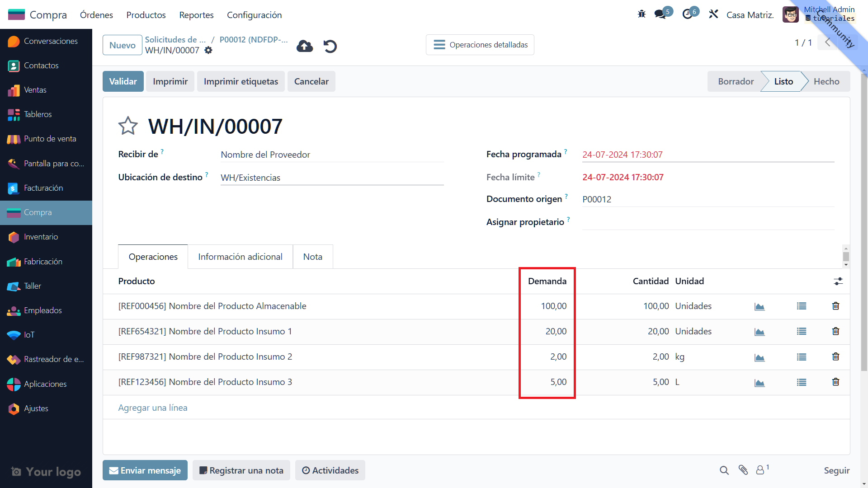Click the Validar button
Viewport: 868px width, 488px height.
click(123, 81)
